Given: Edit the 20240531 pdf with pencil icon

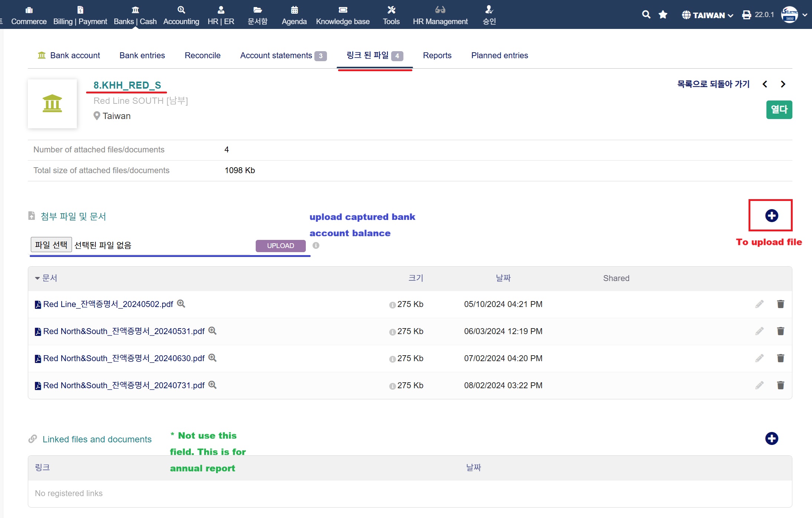Looking at the screenshot, I should click(x=759, y=331).
